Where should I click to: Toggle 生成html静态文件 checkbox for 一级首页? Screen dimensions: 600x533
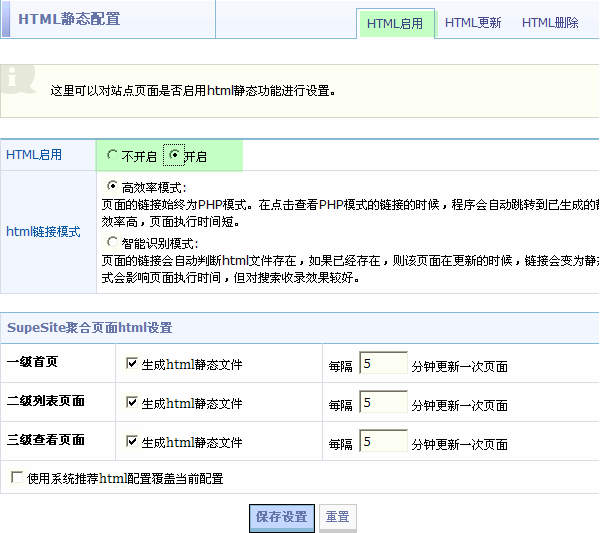pos(132,364)
